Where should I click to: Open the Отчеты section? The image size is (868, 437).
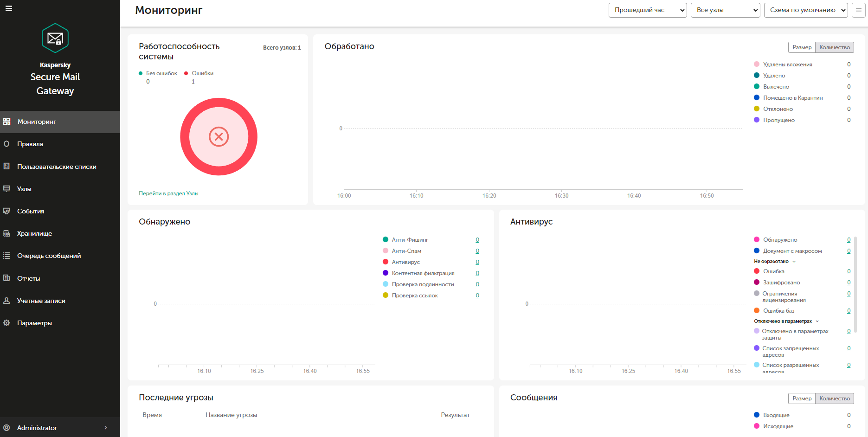point(60,278)
